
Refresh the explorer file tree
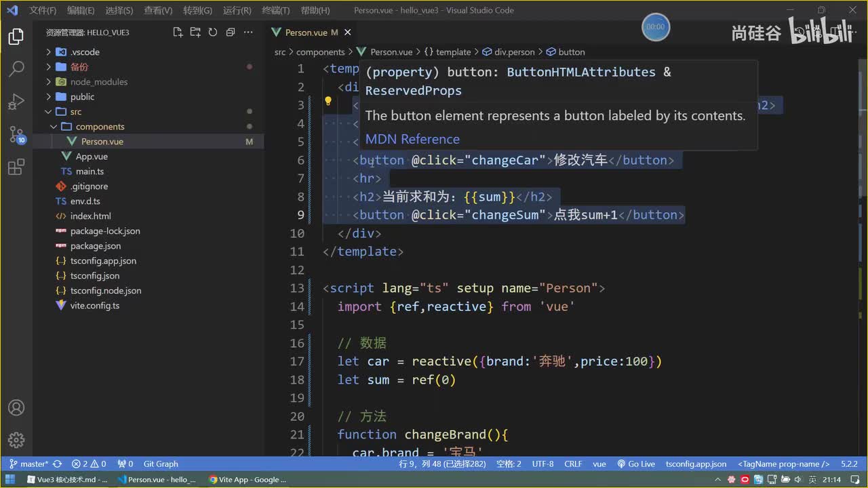coord(213,33)
